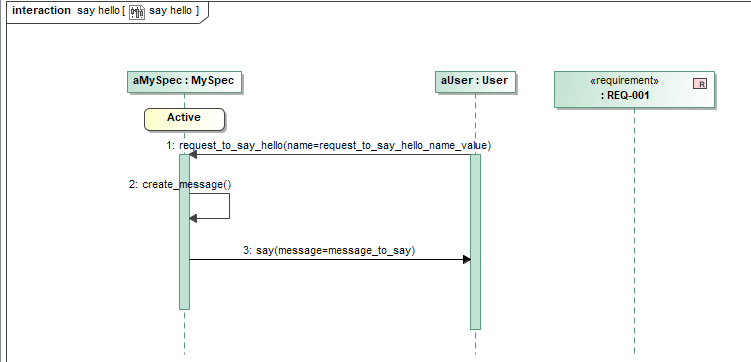Click the request_to_say_hello arrowhead at aMySpec
The image size is (751, 362).
[x=193, y=154]
